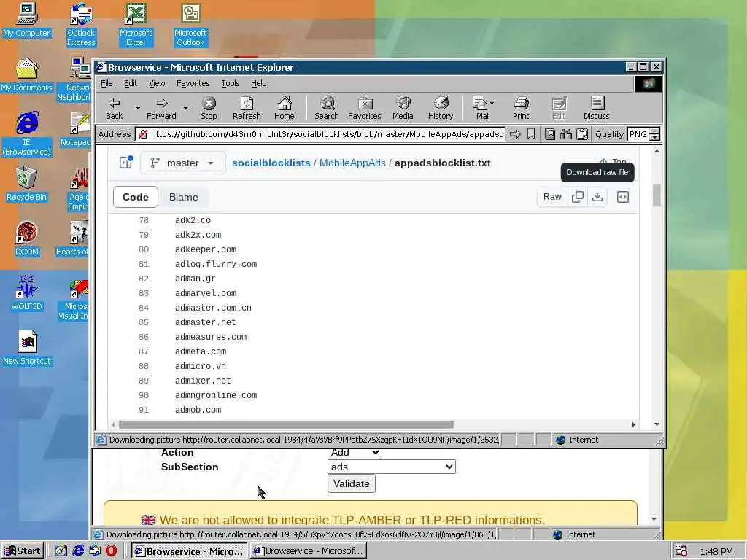
Task: Expand the file tree side panel icon
Action: click(x=125, y=163)
